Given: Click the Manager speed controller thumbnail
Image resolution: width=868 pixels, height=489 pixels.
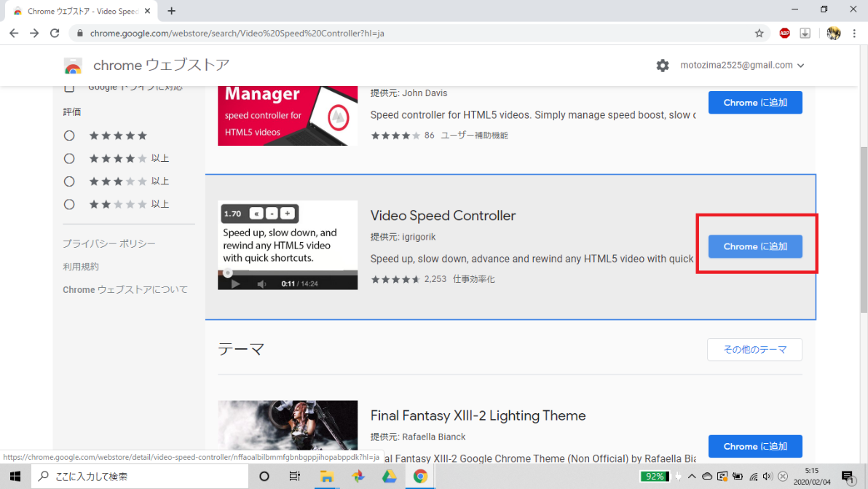Looking at the screenshot, I should pos(288,116).
